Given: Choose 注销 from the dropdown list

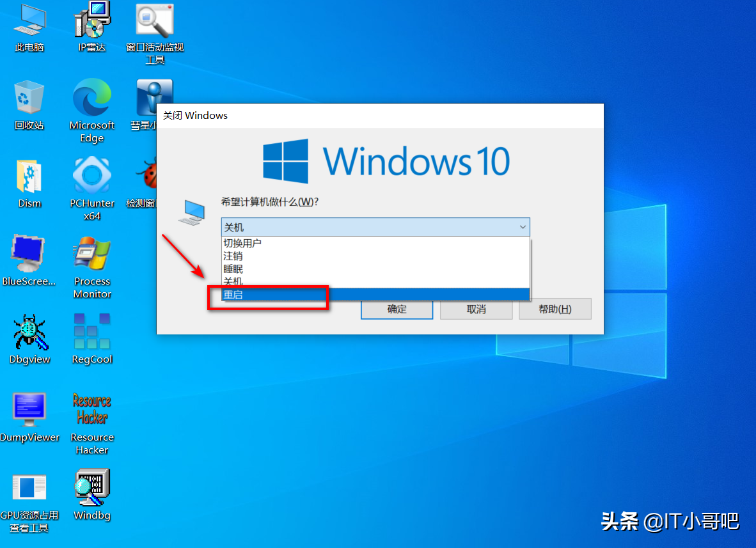Looking at the screenshot, I should click(375, 256).
